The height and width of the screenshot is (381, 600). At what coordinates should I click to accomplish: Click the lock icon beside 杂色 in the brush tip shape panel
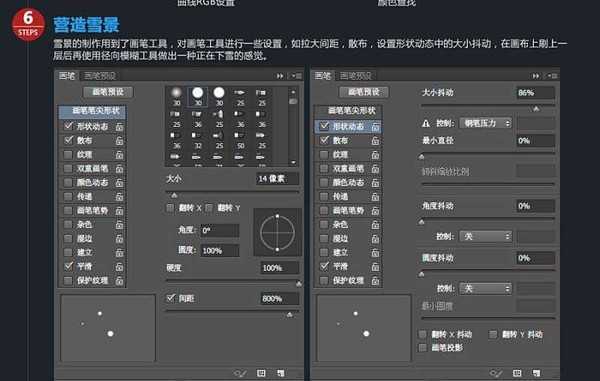[119, 225]
